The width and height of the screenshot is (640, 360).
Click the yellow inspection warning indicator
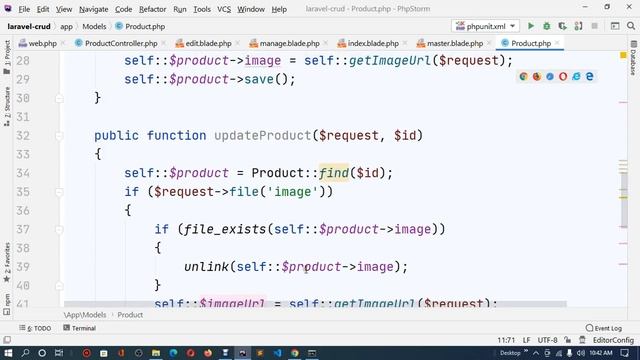(x=623, y=55)
